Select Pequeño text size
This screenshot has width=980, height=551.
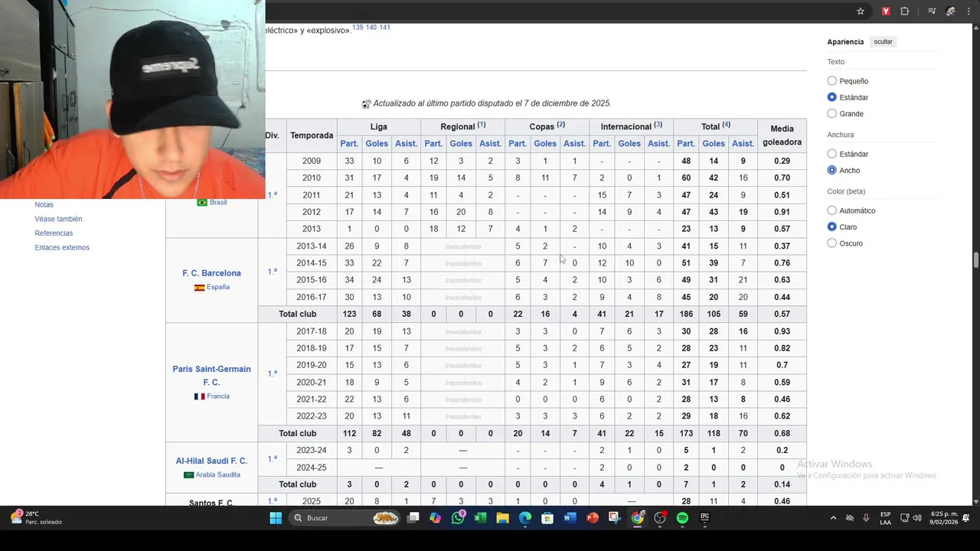[x=832, y=81]
